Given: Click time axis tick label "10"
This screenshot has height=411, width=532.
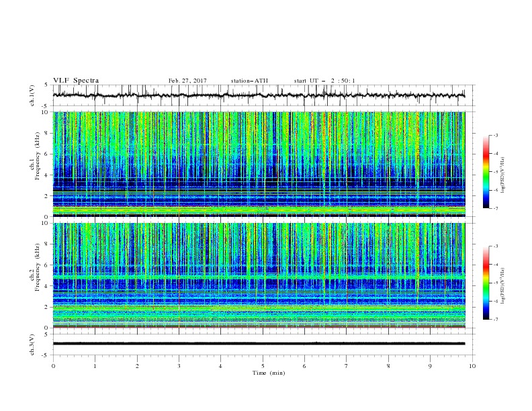Looking at the screenshot, I should 472,366.
